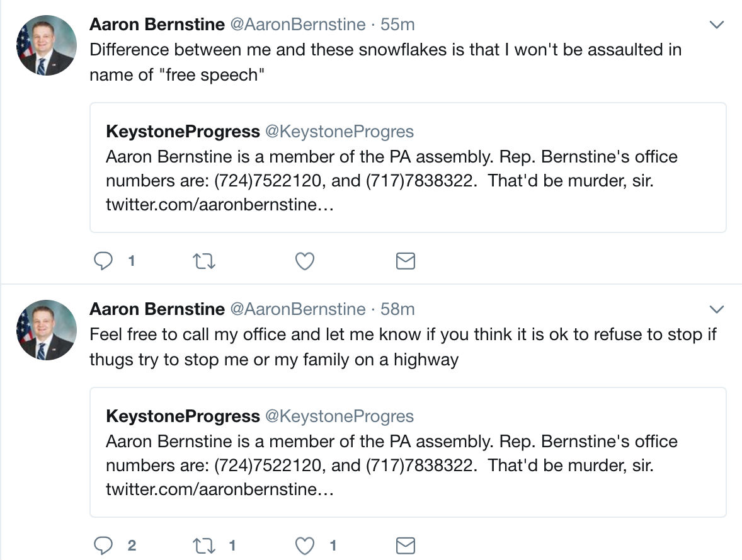742x560 pixels.
Task: Reply to the 55m snowflakes tweet
Action: [103, 261]
